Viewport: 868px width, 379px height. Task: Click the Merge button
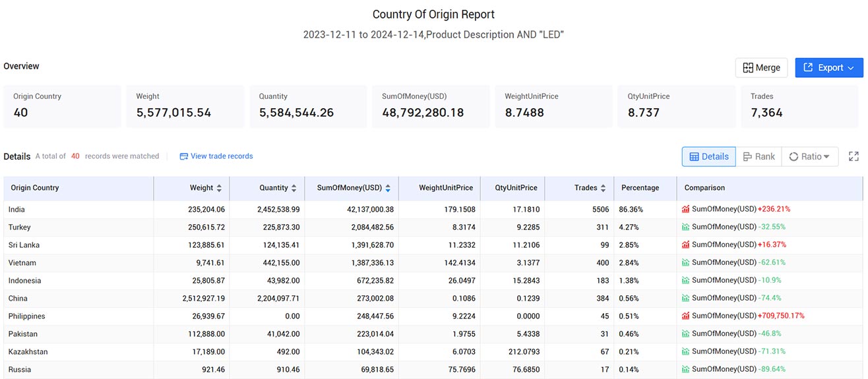click(761, 67)
